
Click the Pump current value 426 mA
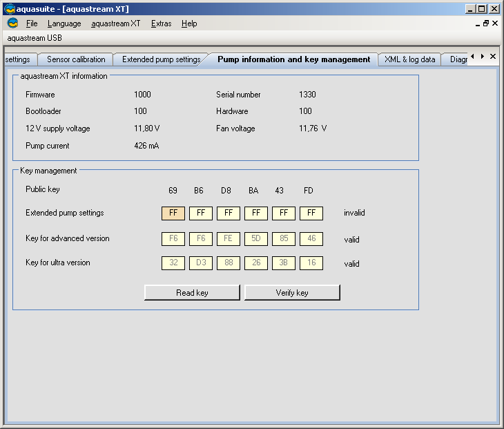point(146,146)
